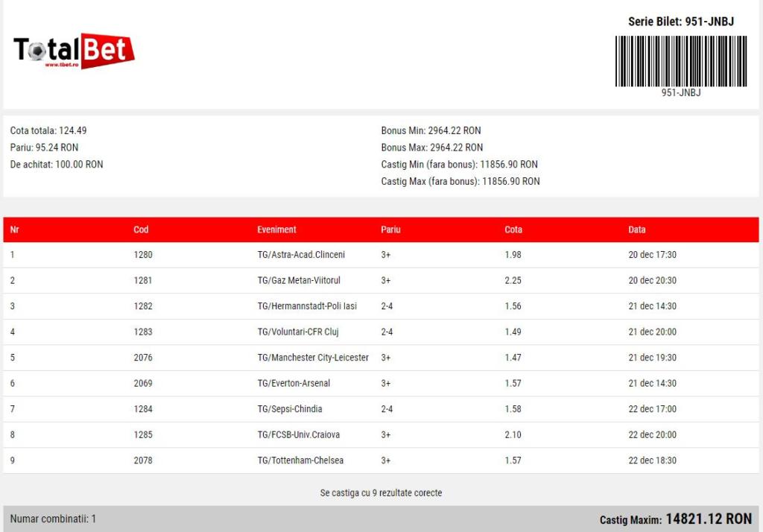The height and width of the screenshot is (532, 763).
Task: Click the 'Cota' column header
Action: (x=513, y=229)
